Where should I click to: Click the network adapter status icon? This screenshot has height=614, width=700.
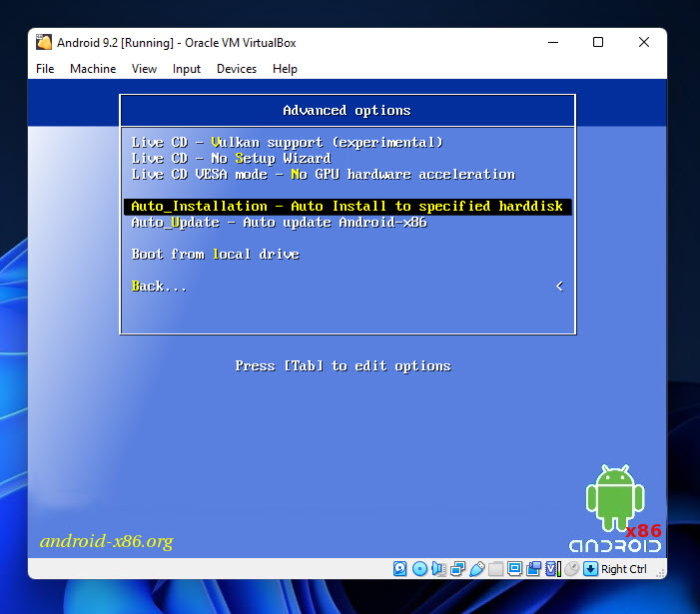pyautogui.click(x=457, y=569)
